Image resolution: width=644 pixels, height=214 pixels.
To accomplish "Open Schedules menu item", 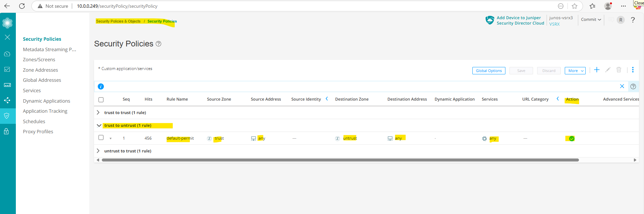I will coord(34,121).
